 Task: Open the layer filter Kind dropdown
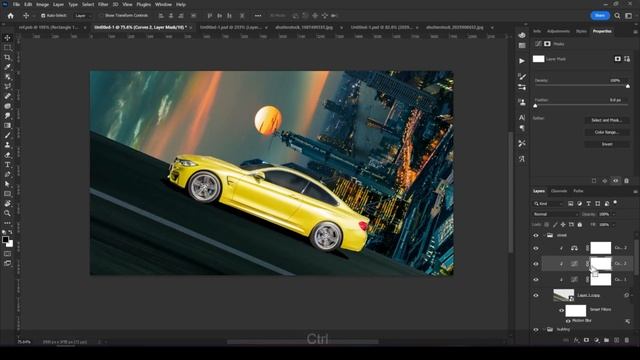tap(548, 203)
